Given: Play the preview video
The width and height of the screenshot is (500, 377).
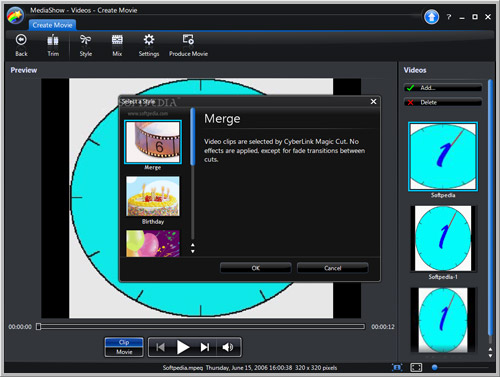Looking at the screenshot, I should 182,347.
